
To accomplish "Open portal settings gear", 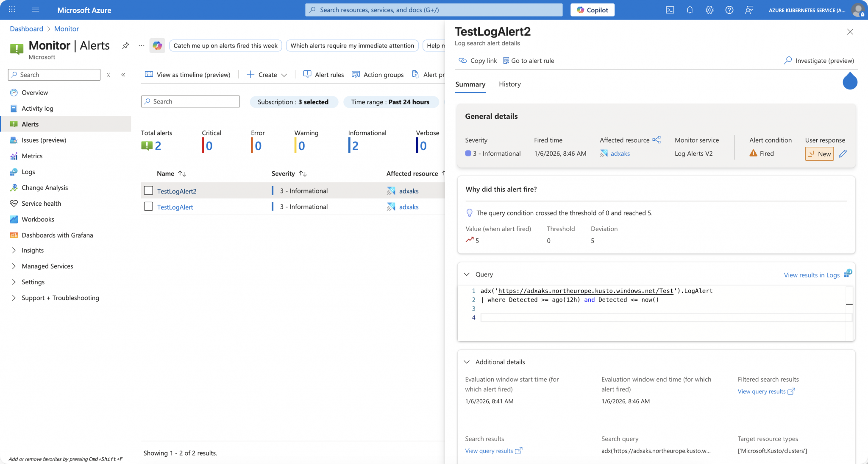I will [709, 10].
